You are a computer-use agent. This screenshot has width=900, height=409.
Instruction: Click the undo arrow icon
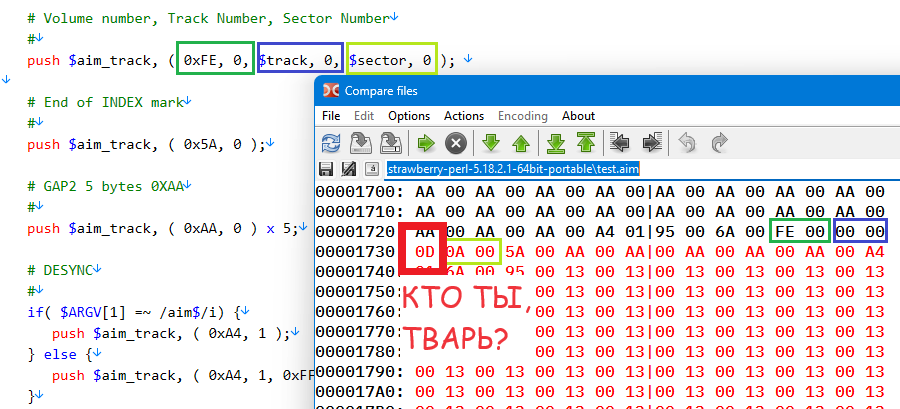tap(687, 142)
